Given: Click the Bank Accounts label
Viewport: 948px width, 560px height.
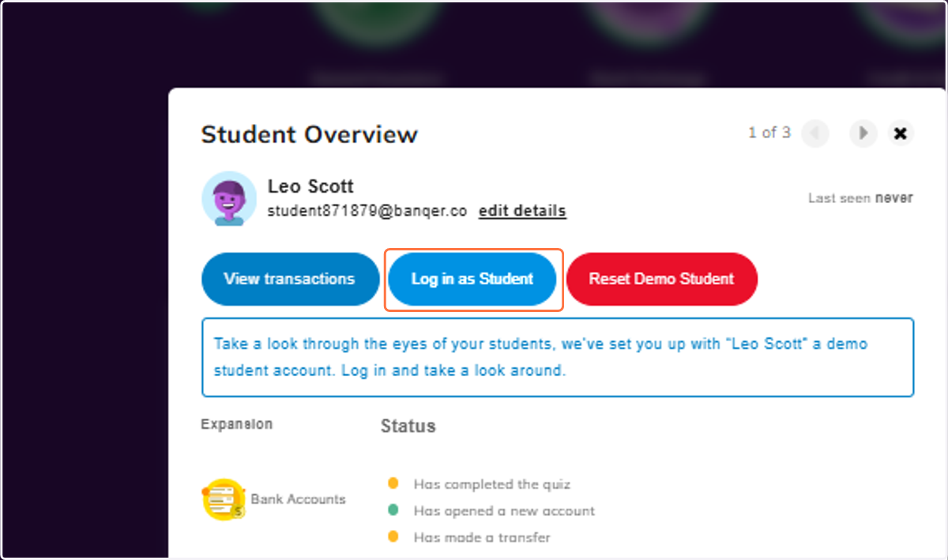Looking at the screenshot, I should (x=298, y=499).
